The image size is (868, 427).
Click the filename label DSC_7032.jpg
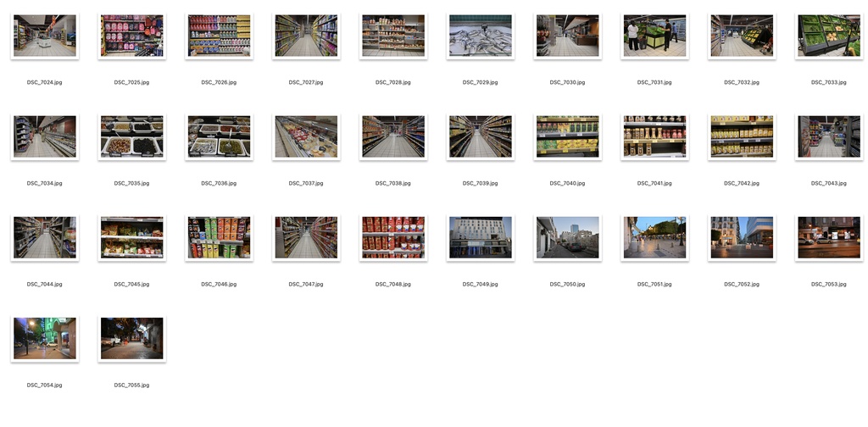pos(742,82)
